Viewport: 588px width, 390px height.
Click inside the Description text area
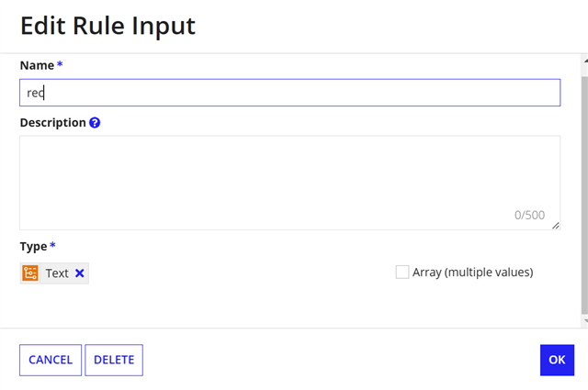click(290, 183)
